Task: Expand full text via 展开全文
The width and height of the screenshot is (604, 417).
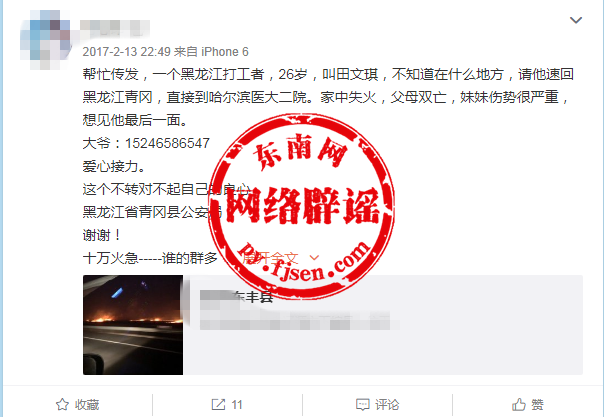Action: (270, 258)
